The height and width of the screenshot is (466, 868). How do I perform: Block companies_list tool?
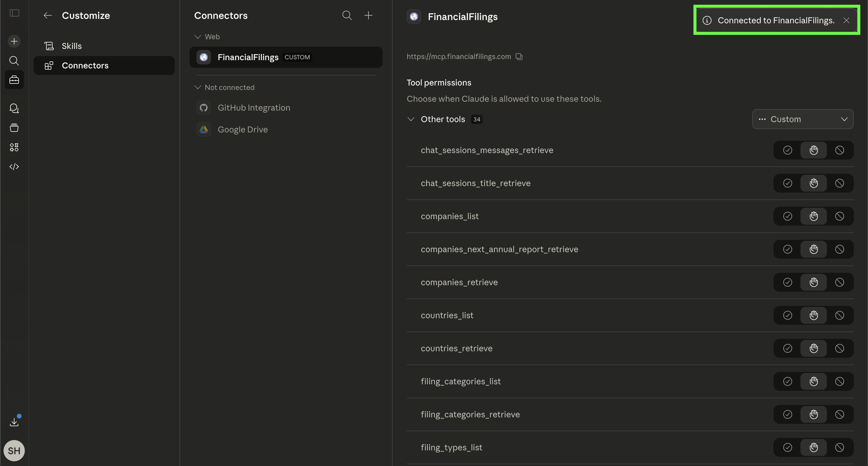tap(840, 216)
